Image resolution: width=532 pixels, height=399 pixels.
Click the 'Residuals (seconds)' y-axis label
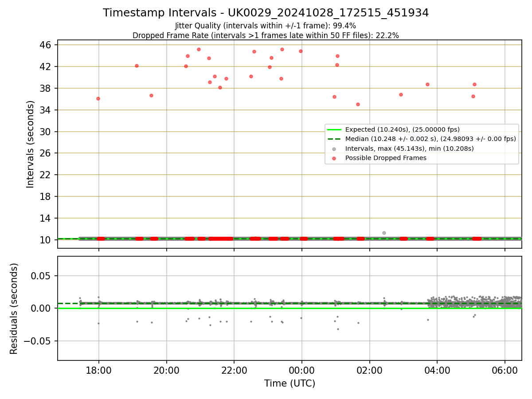pyautogui.click(x=14, y=309)
